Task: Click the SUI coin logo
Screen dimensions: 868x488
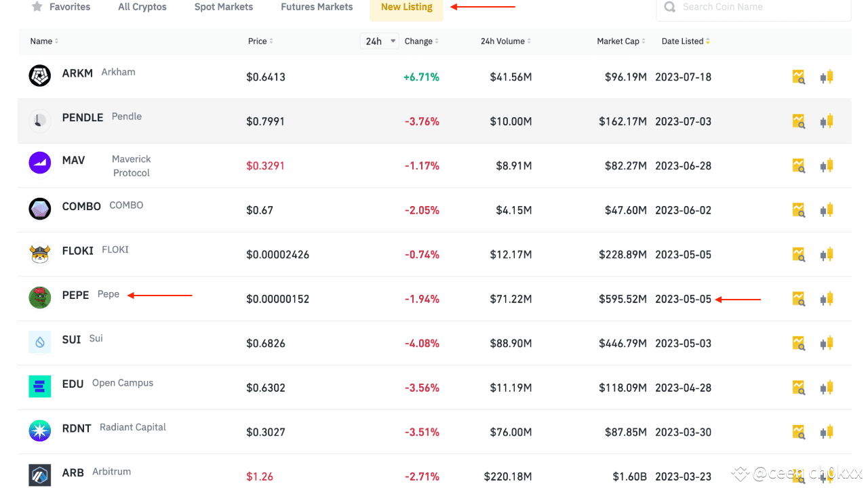Action: pos(39,342)
